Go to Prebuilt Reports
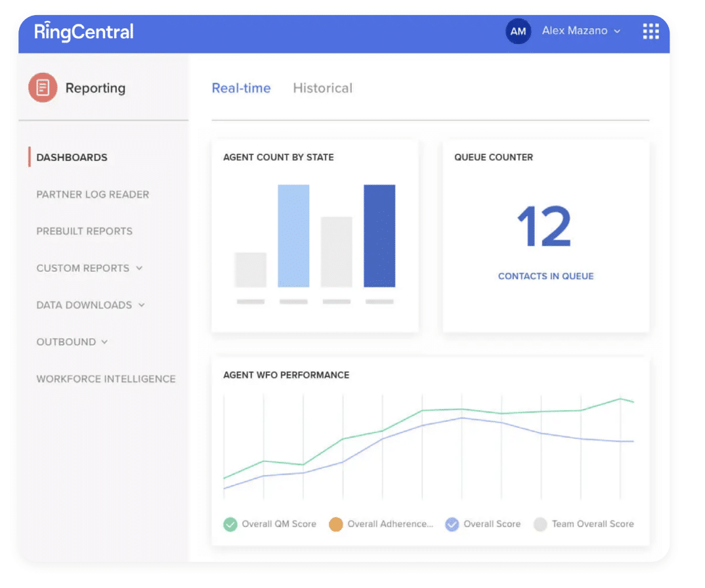 point(84,231)
